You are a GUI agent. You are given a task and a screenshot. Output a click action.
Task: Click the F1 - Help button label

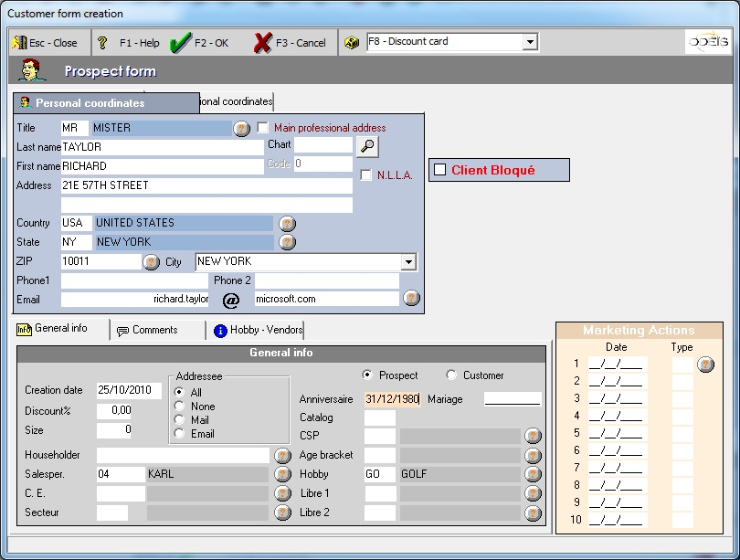click(x=139, y=43)
